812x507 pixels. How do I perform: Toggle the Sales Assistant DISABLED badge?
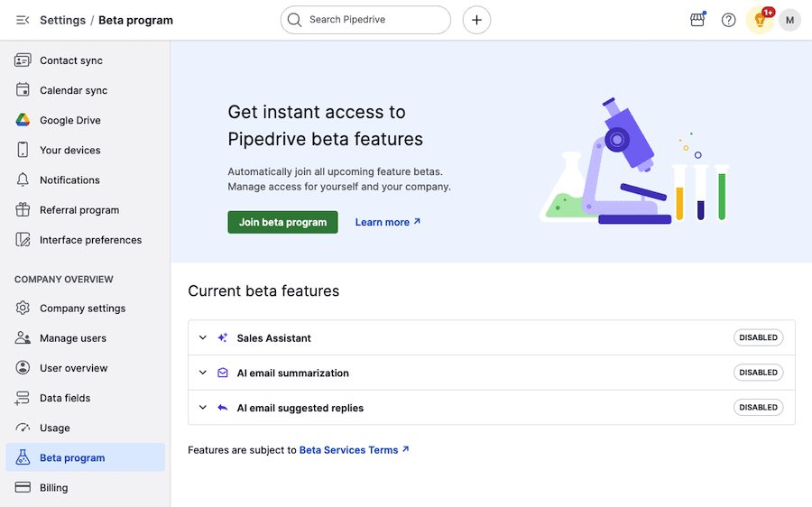click(x=758, y=338)
